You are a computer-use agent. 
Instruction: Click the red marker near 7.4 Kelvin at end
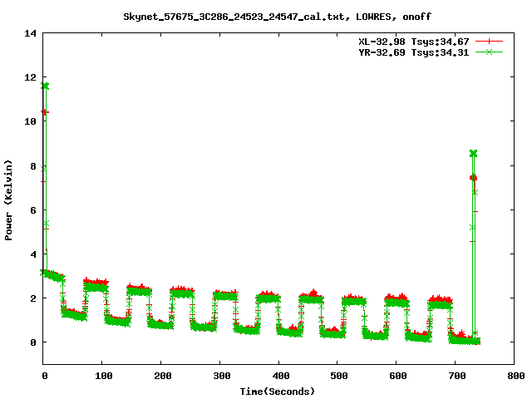pyautogui.click(x=473, y=178)
